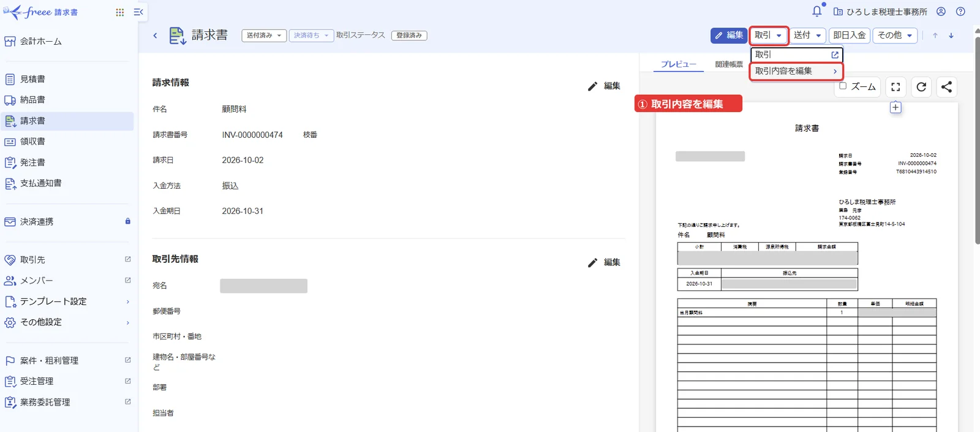Open the user account icon

[x=941, y=11]
